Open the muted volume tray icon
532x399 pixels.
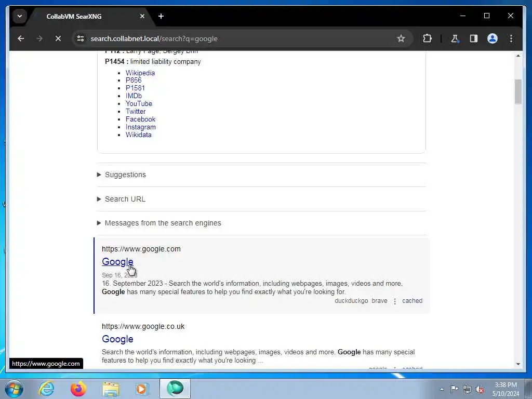(480, 389)
